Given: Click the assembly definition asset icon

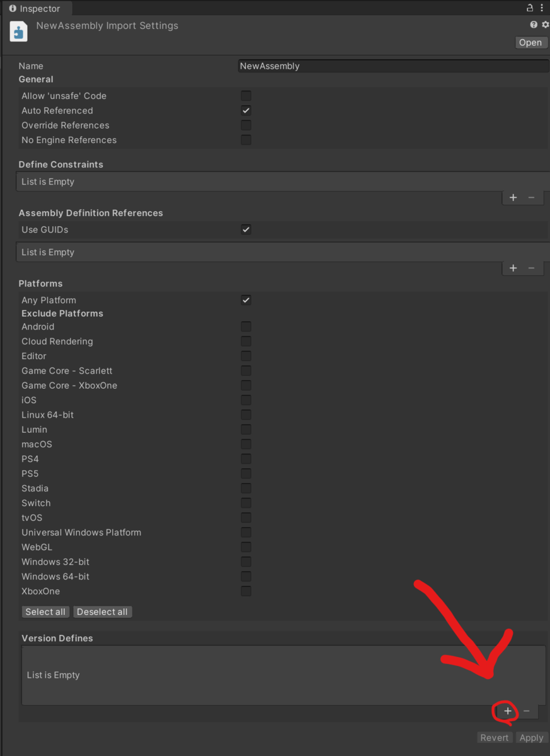Looking at the screenshot, I should click(18, 31).
